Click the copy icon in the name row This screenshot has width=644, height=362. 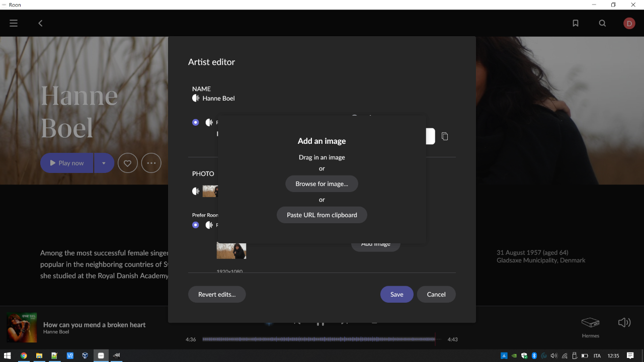[445, 136]
